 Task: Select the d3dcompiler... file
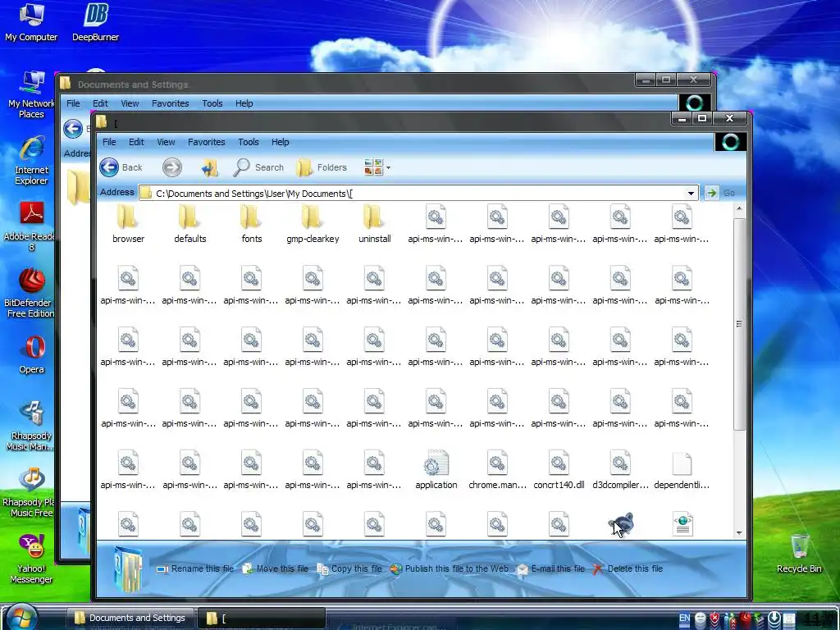point(620,469)
